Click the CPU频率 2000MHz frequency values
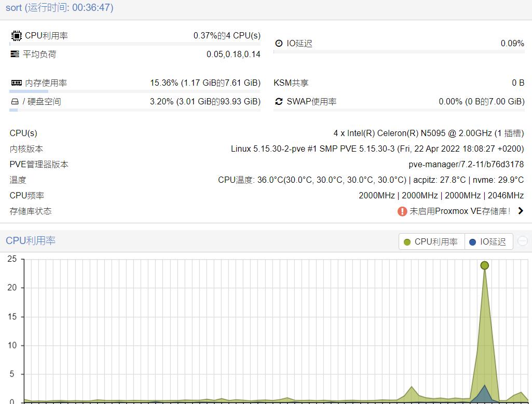This screenshot has height=404, width=532. pos(441,196)
